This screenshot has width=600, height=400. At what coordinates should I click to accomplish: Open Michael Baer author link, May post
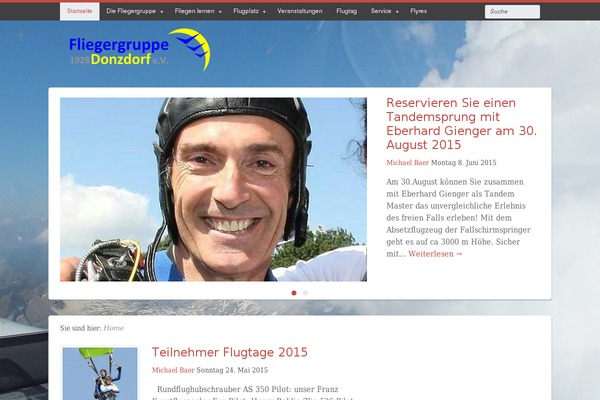[x=173, y=370]
